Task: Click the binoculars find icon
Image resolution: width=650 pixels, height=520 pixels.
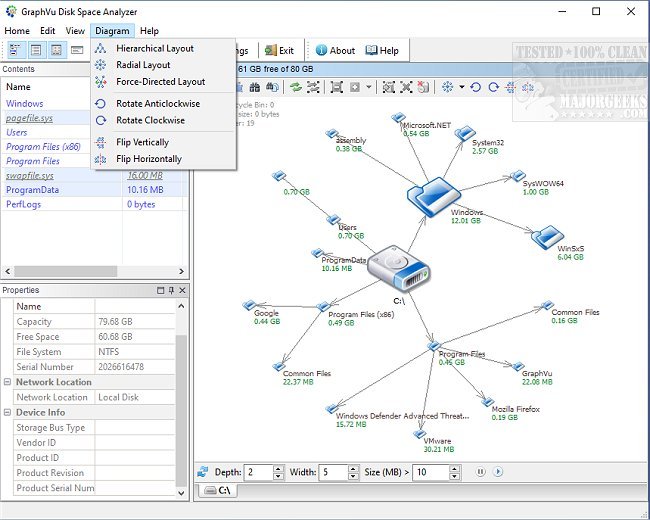Action: [x=255, y=87]
